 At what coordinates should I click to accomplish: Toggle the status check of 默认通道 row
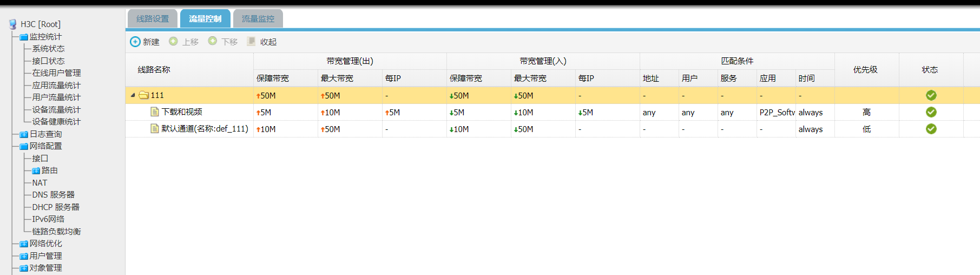(931, 129)
